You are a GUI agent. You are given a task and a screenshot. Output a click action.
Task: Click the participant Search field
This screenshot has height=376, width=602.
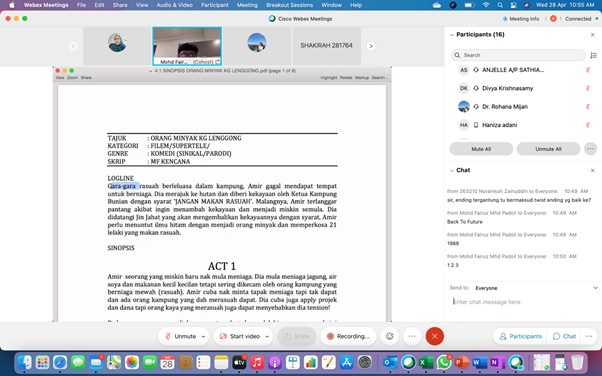[518, 55]
